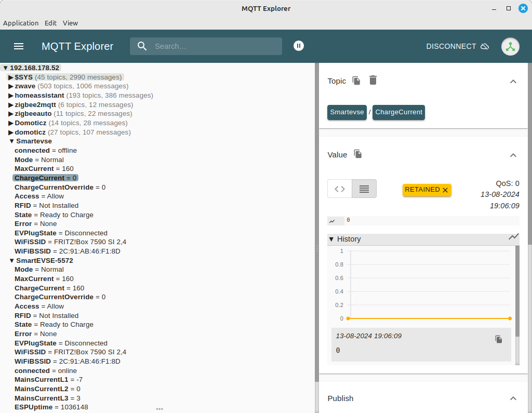Screen dimensions: 532x413
Task: Select Smartevse 'ChargeCurrent = 0' row
Action: [46, 178]
